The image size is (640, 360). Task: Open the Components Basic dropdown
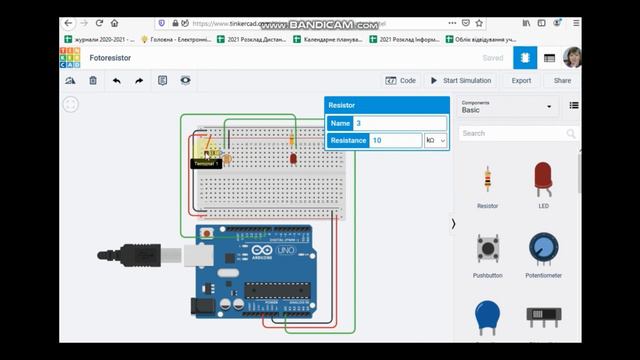tap(507, 107)
